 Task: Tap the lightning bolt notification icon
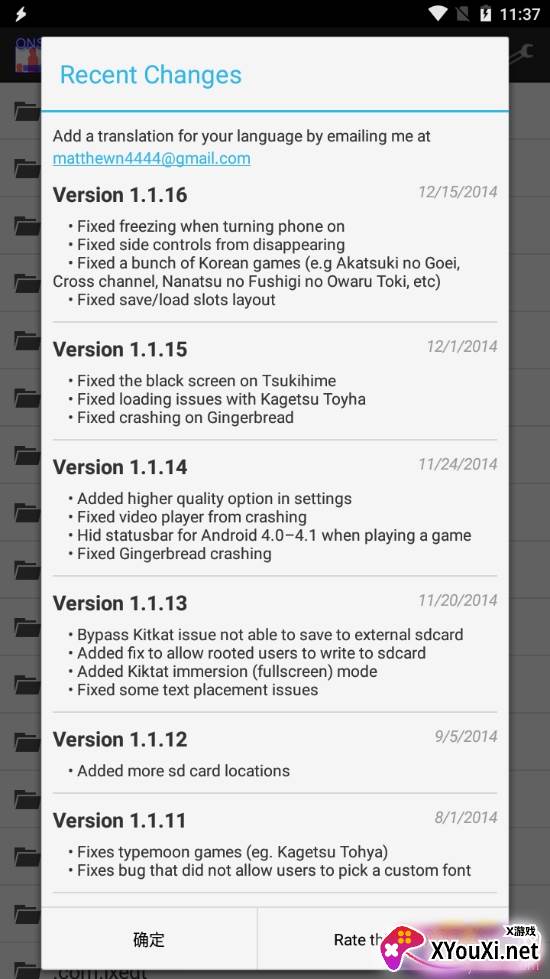21,13
